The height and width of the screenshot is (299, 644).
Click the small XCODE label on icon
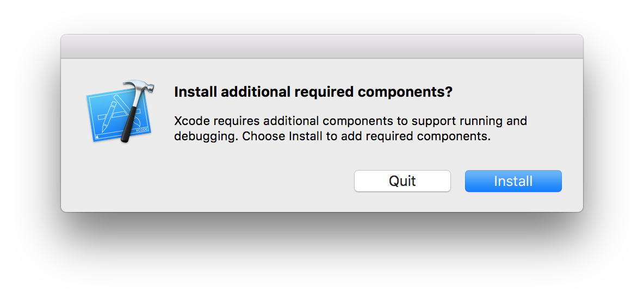tap(141, 130)
